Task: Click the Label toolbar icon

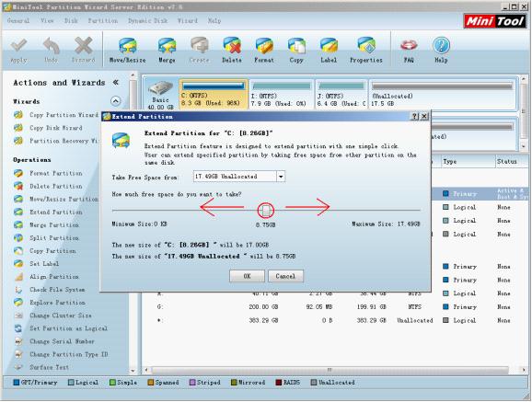Action: click(x=329, y=51)
